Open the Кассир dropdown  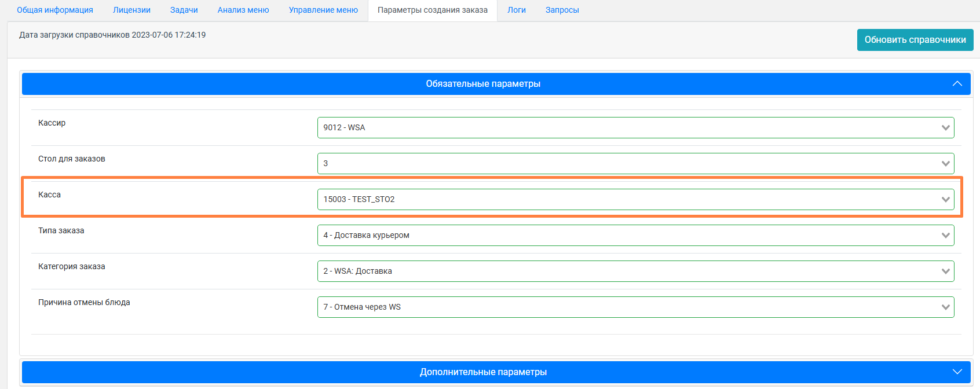pyautogui.click(x=635, y=128)
